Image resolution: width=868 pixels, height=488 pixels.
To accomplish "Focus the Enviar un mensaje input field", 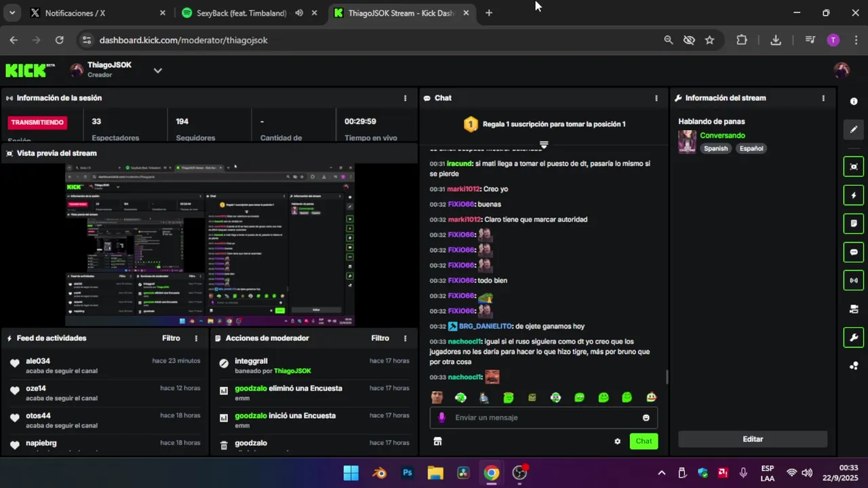I will [x=543, y=418].
